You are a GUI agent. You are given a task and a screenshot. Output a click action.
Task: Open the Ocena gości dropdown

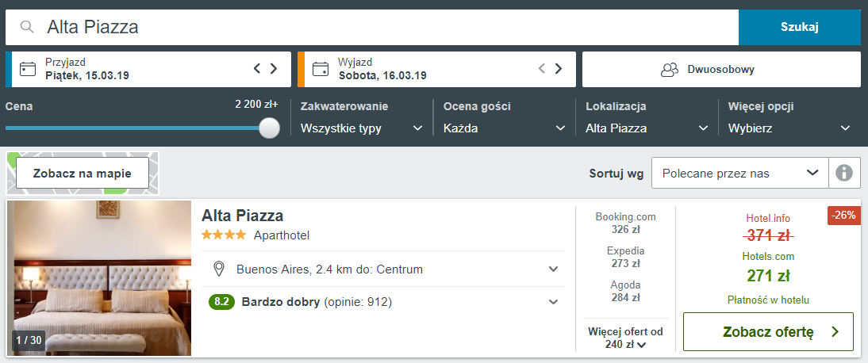click(504, 128)
